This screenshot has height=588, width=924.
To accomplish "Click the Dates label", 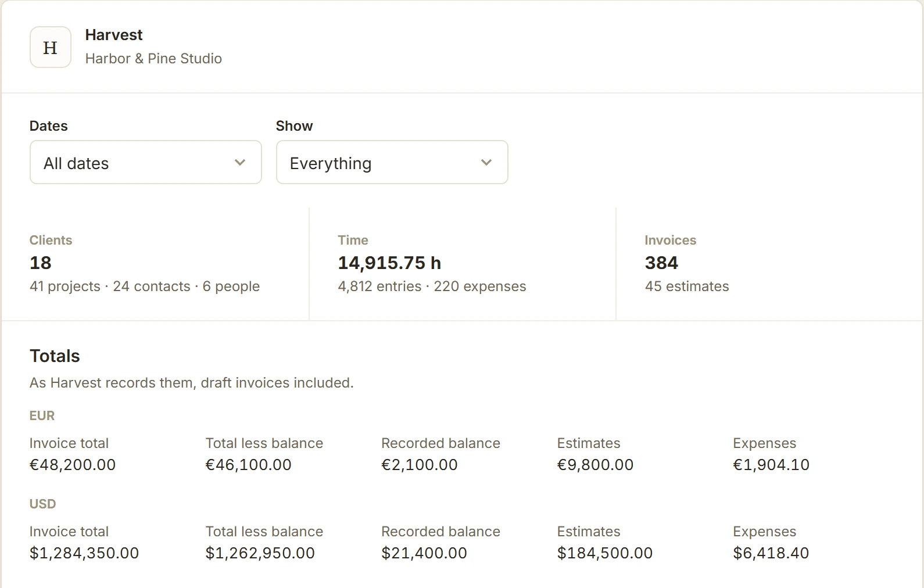I will (49, 126).
